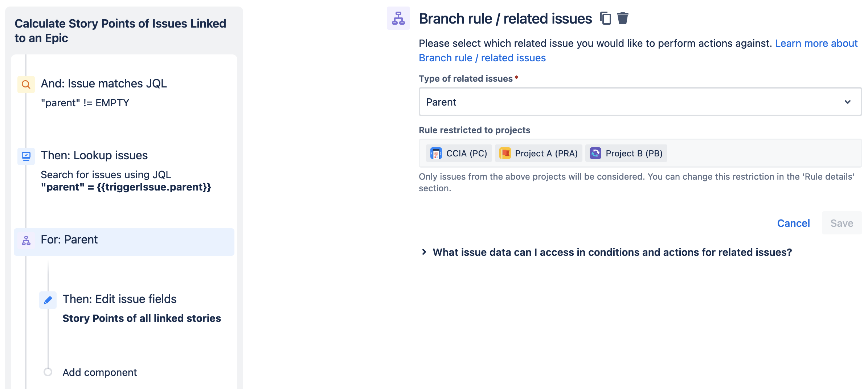The width and height of the screenshot is (868, 389).
Task: Click the branch icon beside For: Parent
Action: point(26,241)
